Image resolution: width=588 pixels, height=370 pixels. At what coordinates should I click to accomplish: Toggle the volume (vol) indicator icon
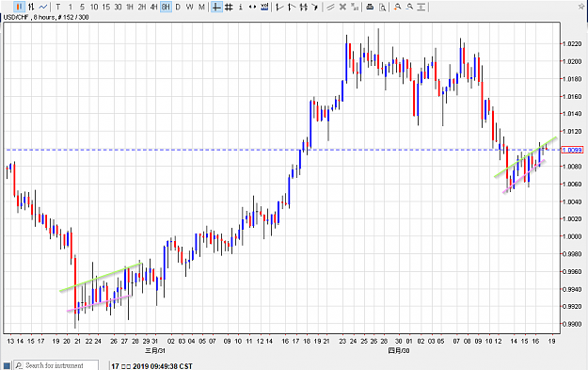[x=264, y=7]
